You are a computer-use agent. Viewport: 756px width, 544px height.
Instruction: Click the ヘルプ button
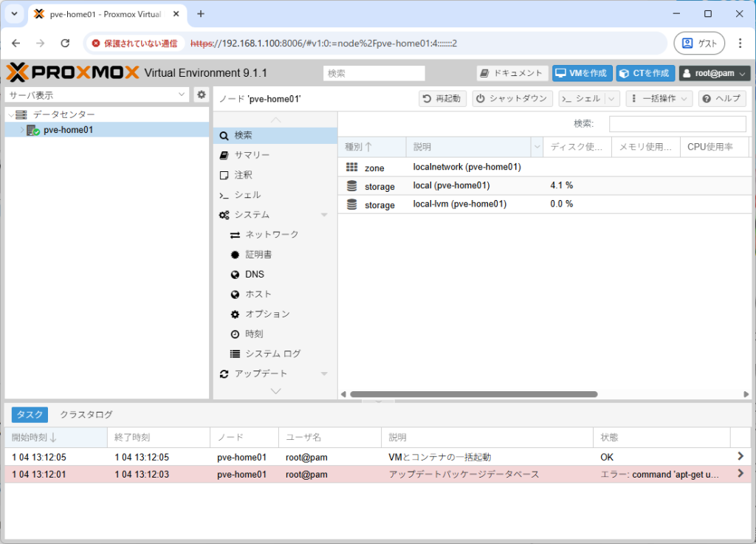click(721, 98)
